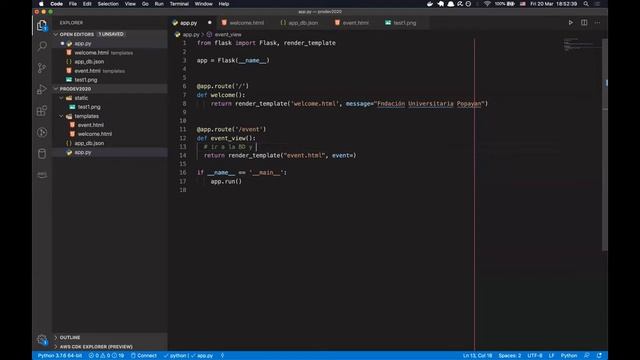Viewport: 640px width, 360px height.
Task: Open the Go menu
Action: [x=145, y=4]
